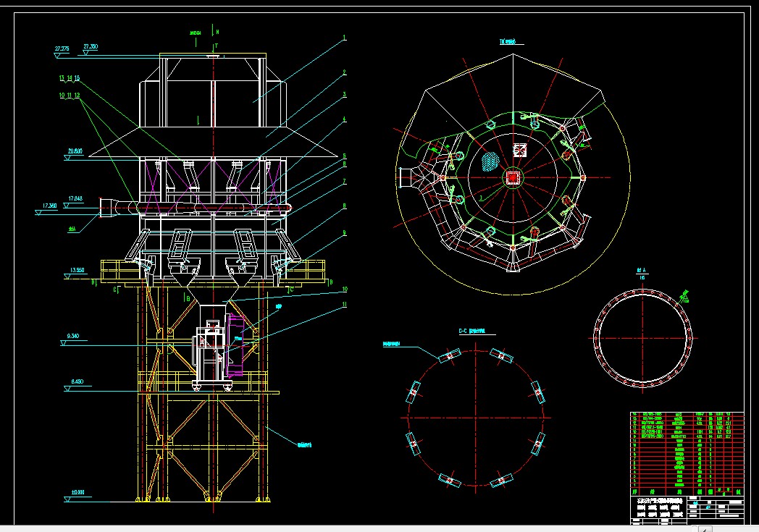This screenshot has height=532, width=759.
Task: Click the red center square in the top view
Action: click(x=513, y=177)
